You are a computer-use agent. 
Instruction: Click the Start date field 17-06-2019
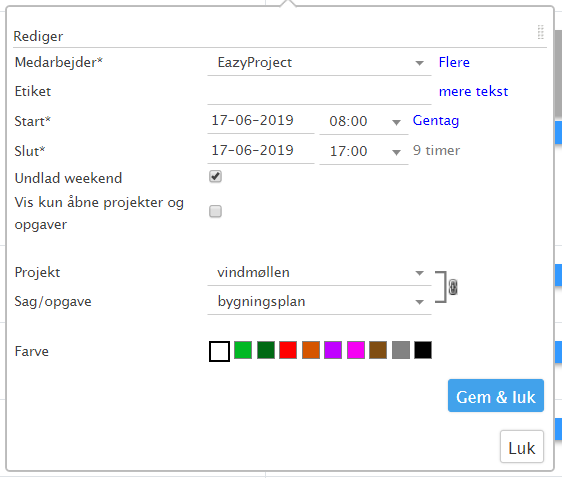pyautogui.click(x=261, y=121)
